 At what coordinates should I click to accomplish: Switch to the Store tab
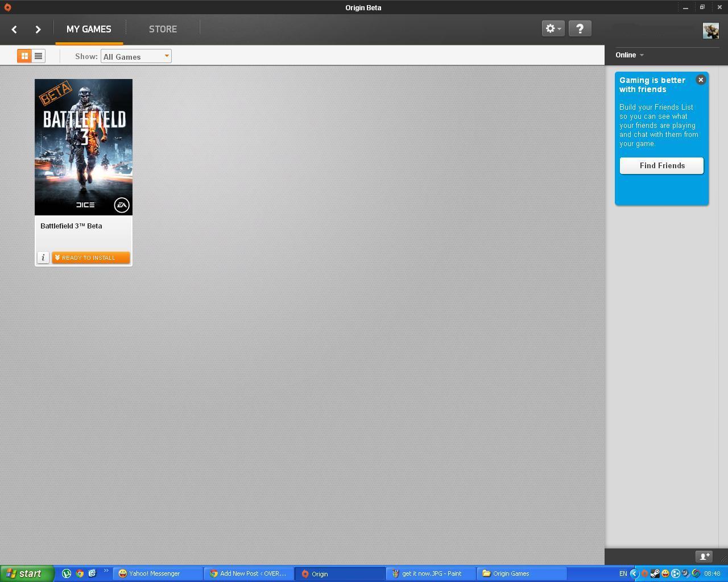163,29
